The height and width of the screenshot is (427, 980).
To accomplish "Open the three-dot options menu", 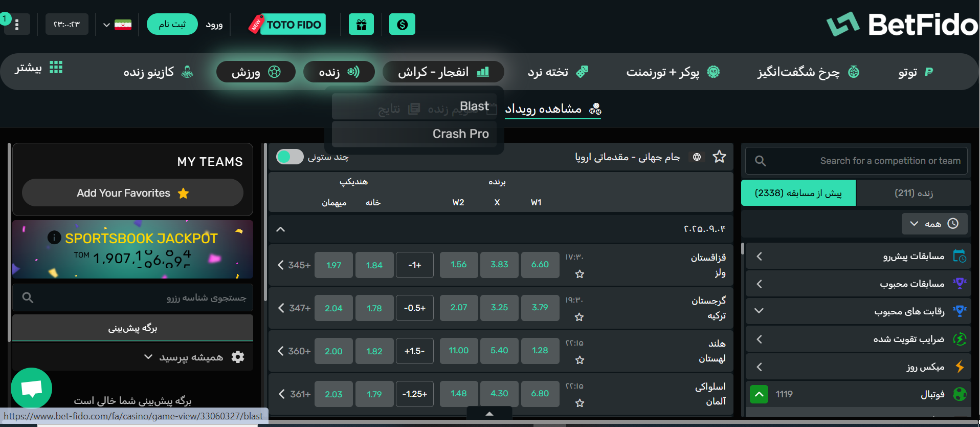I will [x=17, y=24].
